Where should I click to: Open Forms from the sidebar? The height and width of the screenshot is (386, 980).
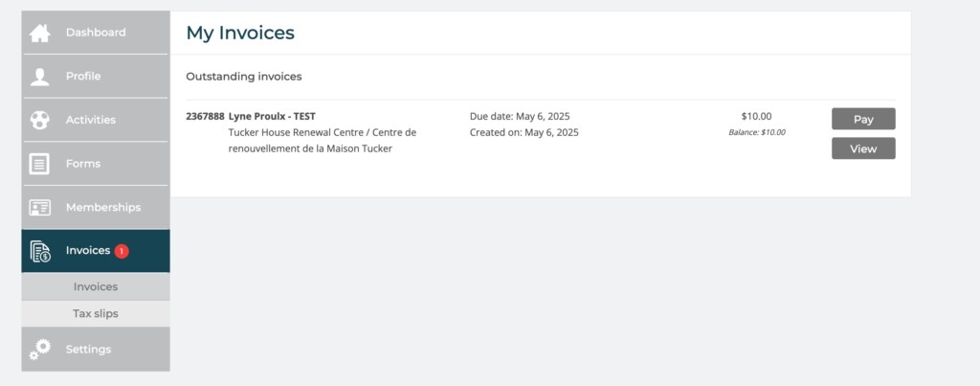coord(96,164)
